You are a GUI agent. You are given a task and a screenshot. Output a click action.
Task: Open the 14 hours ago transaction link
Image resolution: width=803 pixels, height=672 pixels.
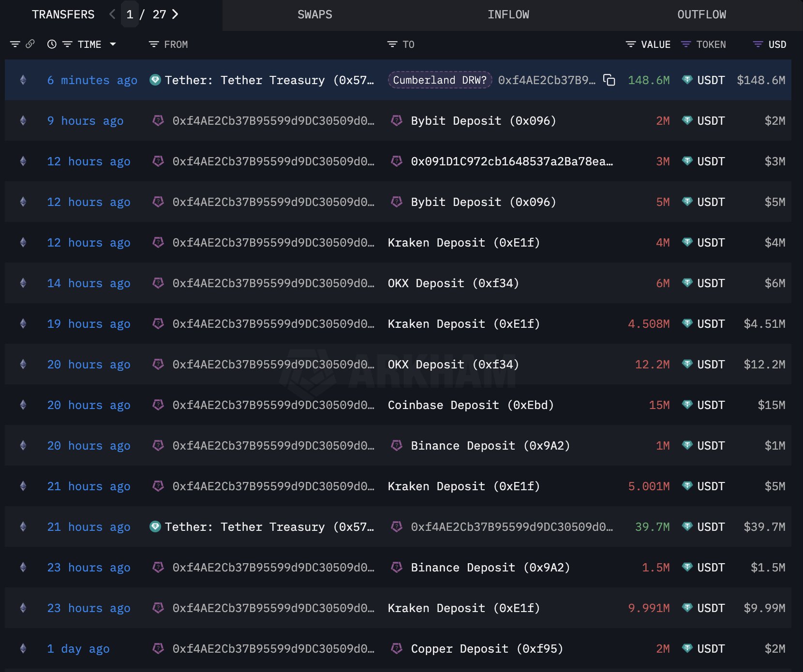click(x=89, y=283)
